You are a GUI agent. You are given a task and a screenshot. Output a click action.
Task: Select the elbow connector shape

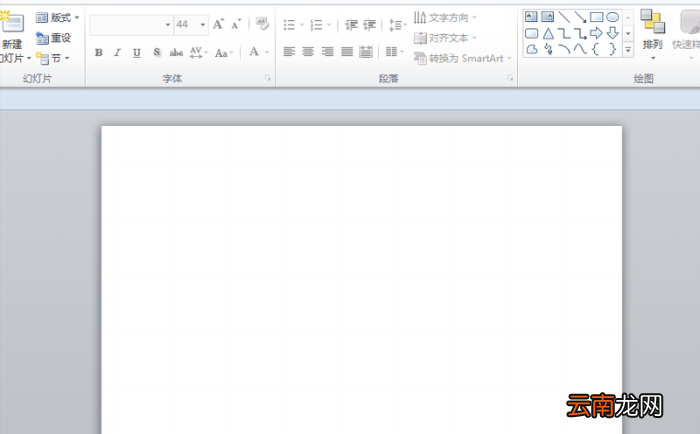[x=564, y=33]
